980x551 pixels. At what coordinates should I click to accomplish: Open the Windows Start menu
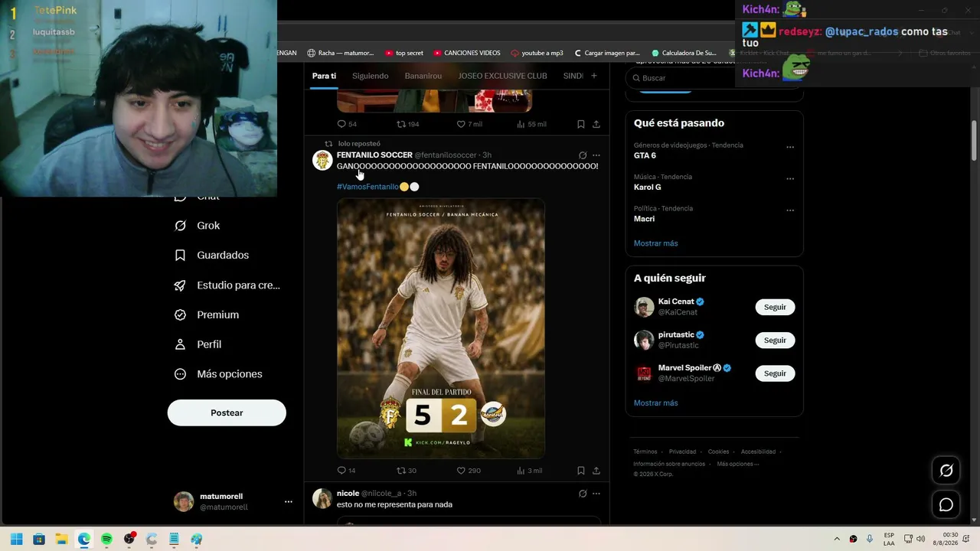pos(16,540)
